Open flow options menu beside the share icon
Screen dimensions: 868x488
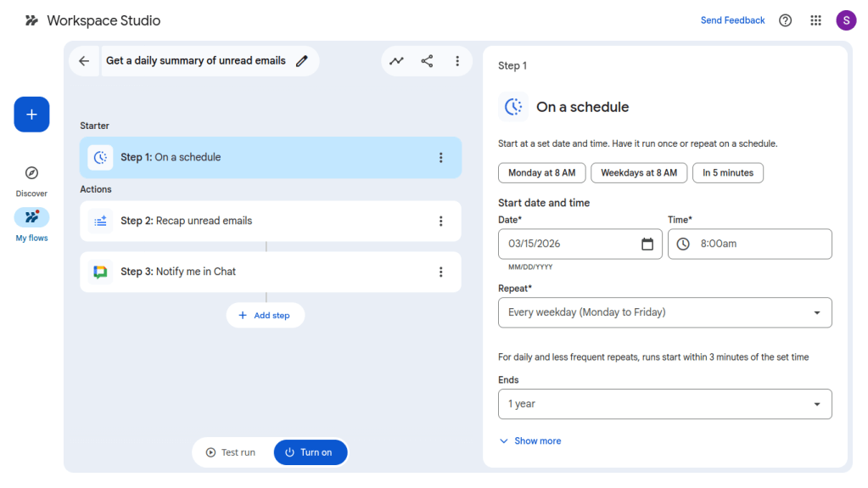457,61
